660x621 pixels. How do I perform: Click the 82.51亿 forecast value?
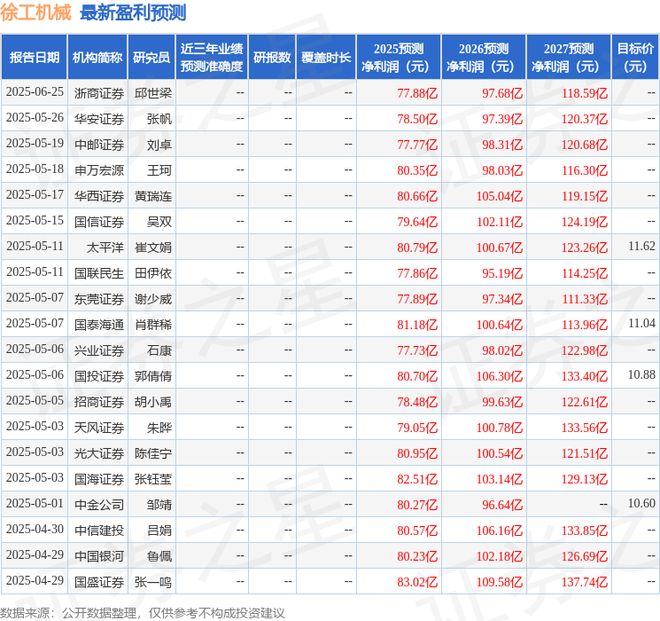tap(417, 480)
